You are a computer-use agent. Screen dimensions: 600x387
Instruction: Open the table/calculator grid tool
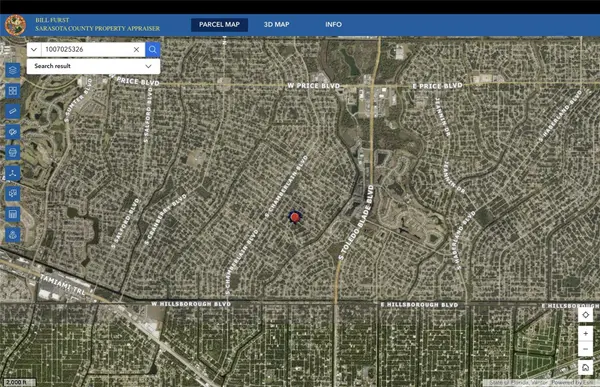tap(13, 214)
